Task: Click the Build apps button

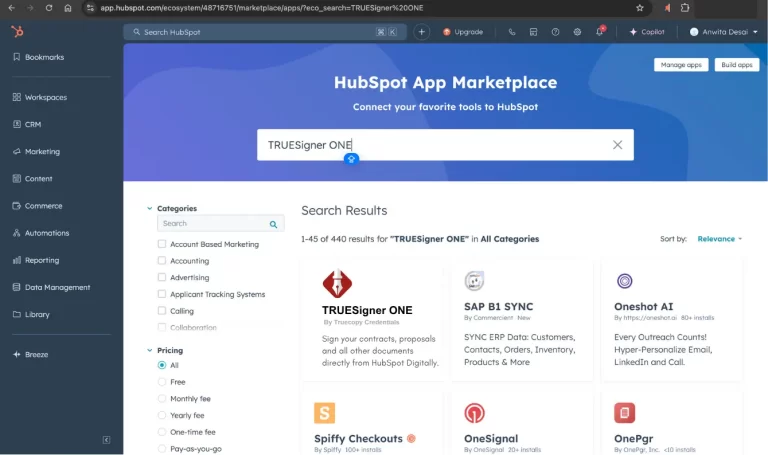Action: [x=737, y=65]
